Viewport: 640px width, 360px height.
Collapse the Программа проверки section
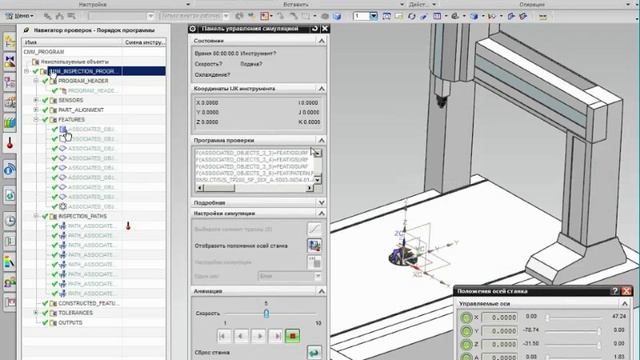click(321, 140)
